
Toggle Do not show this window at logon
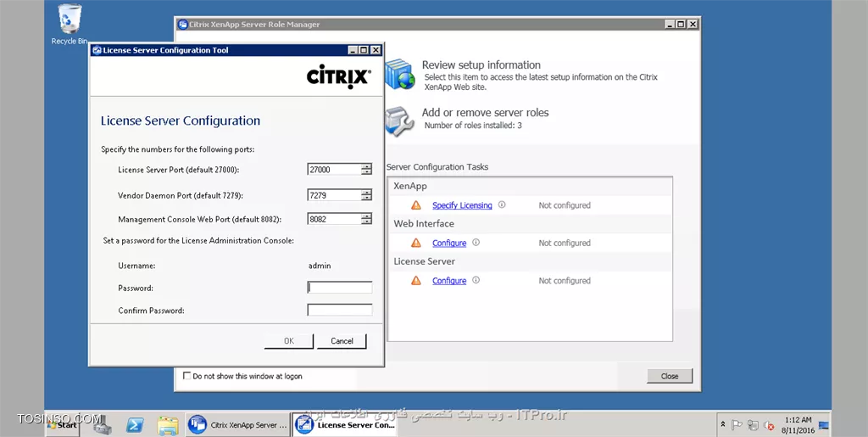[x=187, y=376]
